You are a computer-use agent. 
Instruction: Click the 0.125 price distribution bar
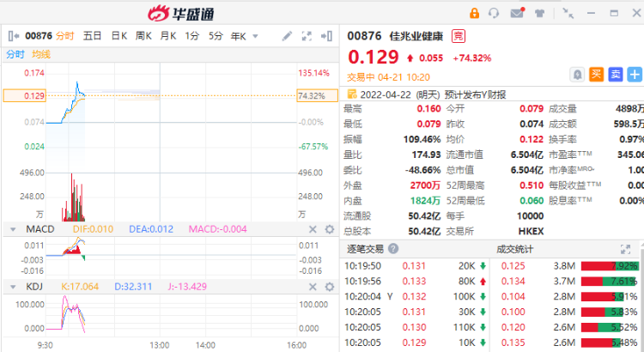click(x=610, y=266)
